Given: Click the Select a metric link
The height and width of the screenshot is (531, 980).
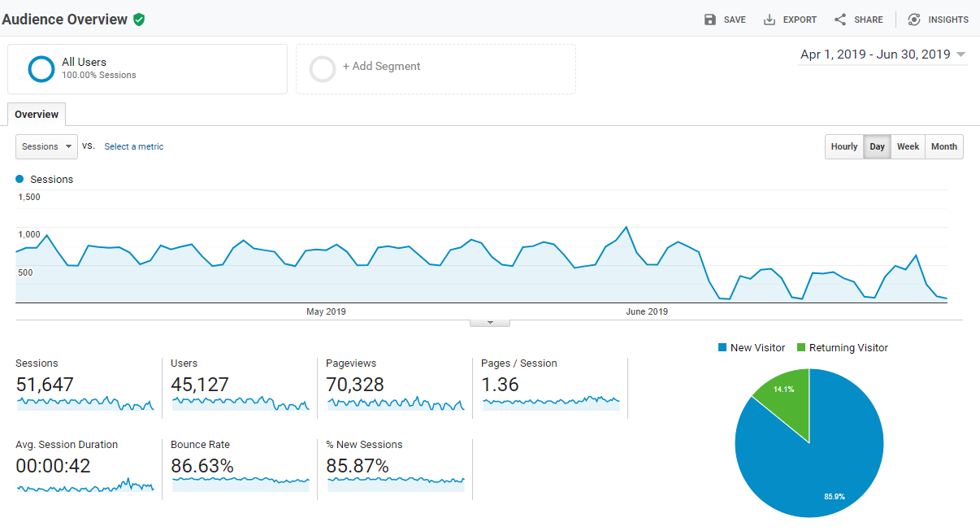Looking at the screenshot, I should coord(133,146).
